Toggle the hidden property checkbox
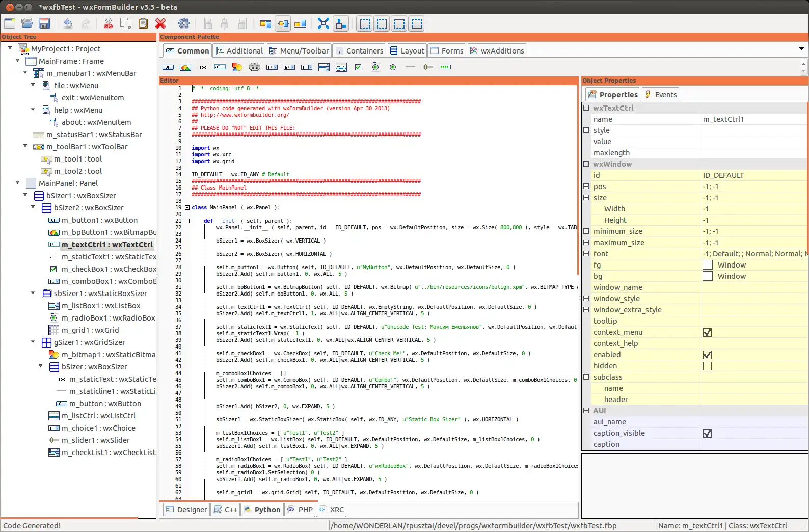 [707, 366]
